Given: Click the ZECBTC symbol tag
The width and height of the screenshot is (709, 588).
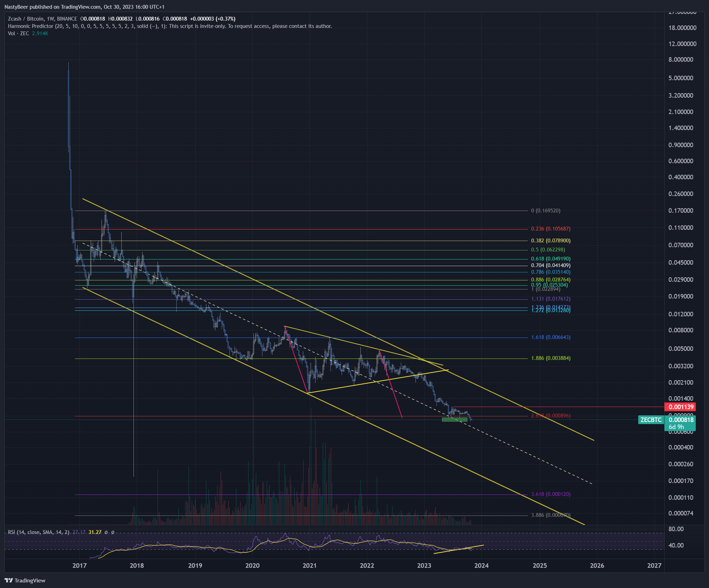Looking at the screenshot, I should coord(651,420).
